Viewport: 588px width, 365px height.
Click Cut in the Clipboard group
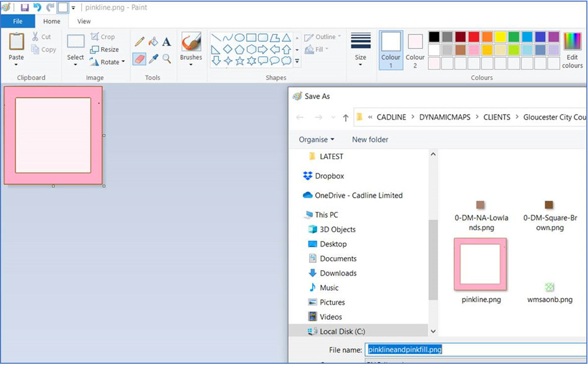click(42, 37)
